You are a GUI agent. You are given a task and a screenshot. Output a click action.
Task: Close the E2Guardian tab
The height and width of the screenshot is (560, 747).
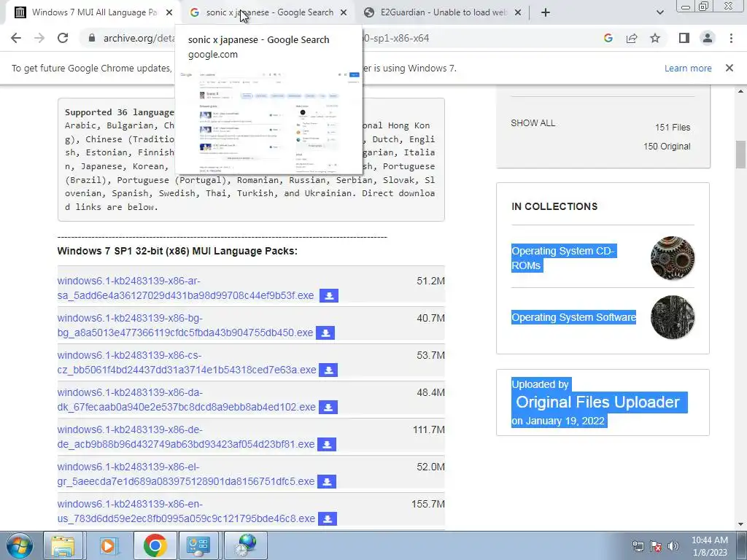point(518,12)
